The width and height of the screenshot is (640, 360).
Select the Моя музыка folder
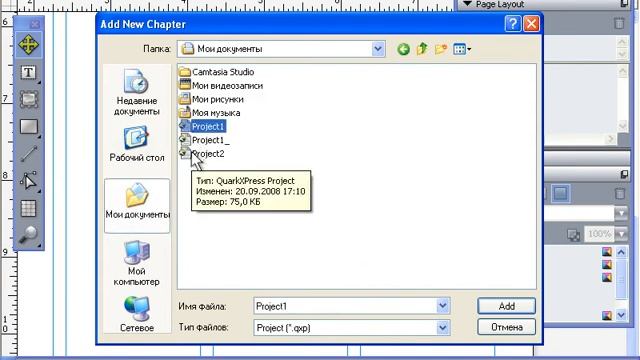(210, 113)
